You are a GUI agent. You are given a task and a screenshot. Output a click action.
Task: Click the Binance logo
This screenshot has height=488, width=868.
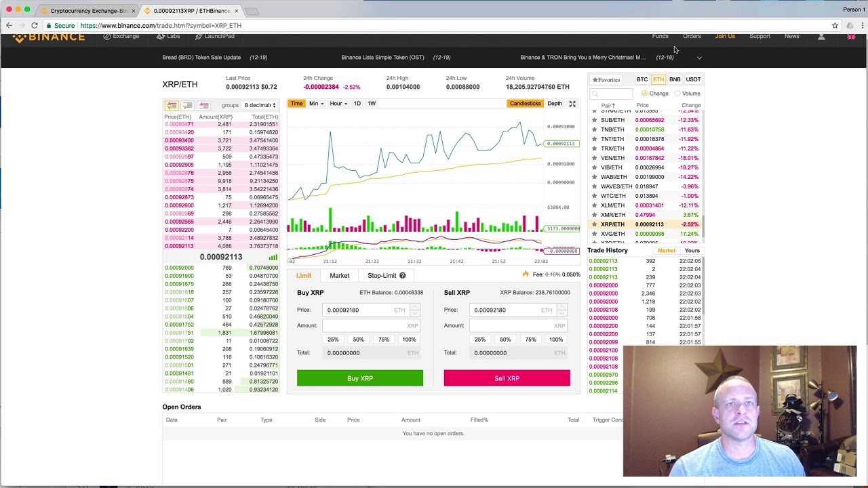pyautogui.click(x=48, y=37)
